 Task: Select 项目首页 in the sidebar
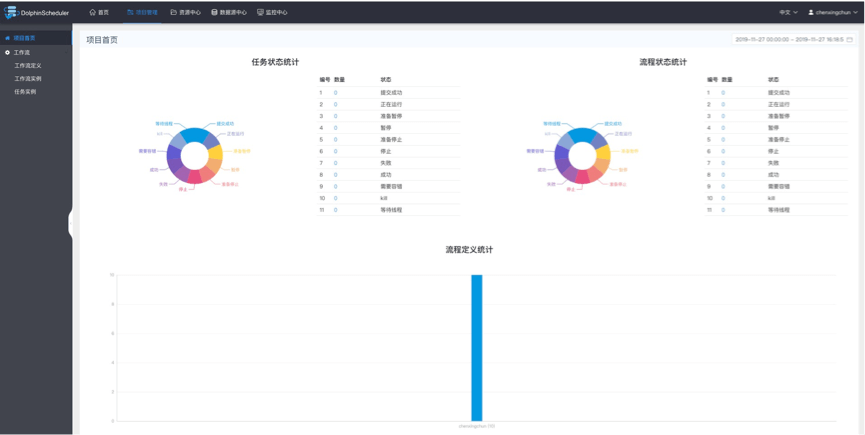[23, 38]
